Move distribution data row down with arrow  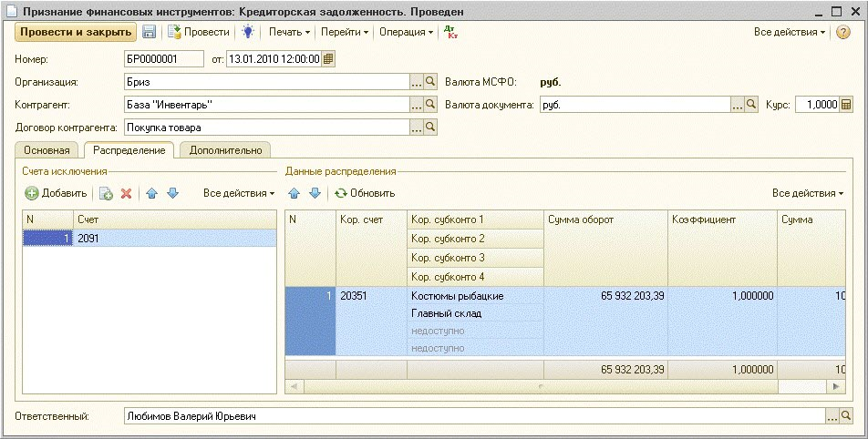[315, 193]
